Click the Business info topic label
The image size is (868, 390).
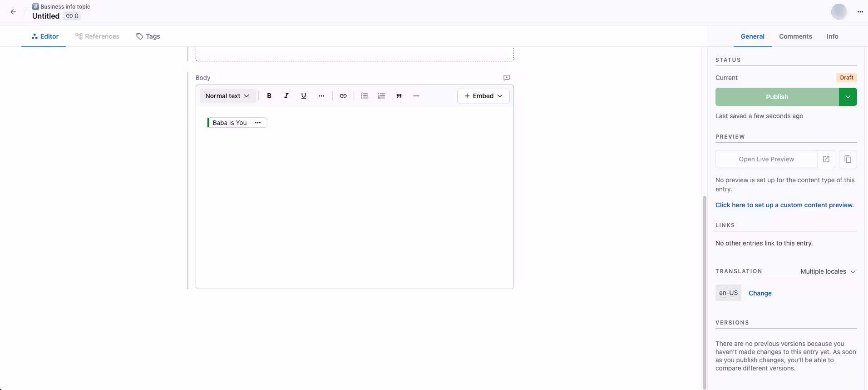(x=65, y=7)
